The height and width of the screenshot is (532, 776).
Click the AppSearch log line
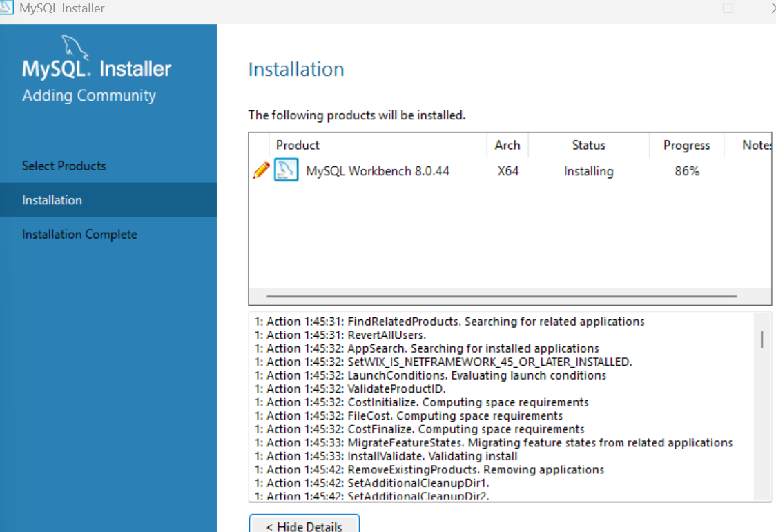pos(427,348)
